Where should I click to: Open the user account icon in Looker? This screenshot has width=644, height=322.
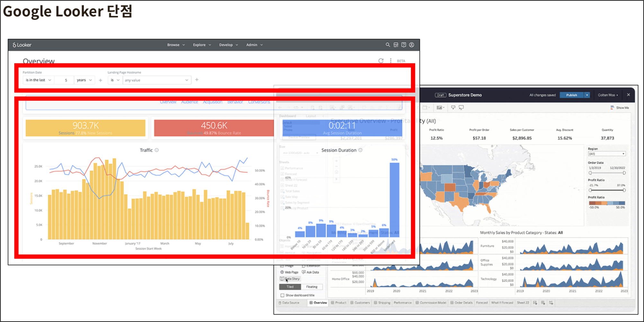tap(412, 45)
